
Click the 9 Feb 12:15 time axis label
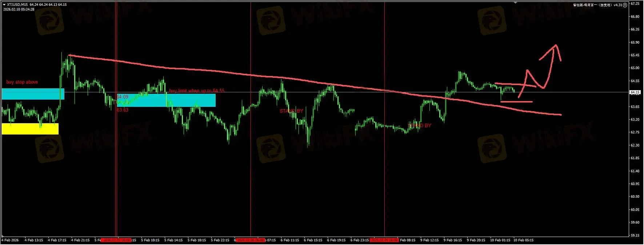[429, 240]
